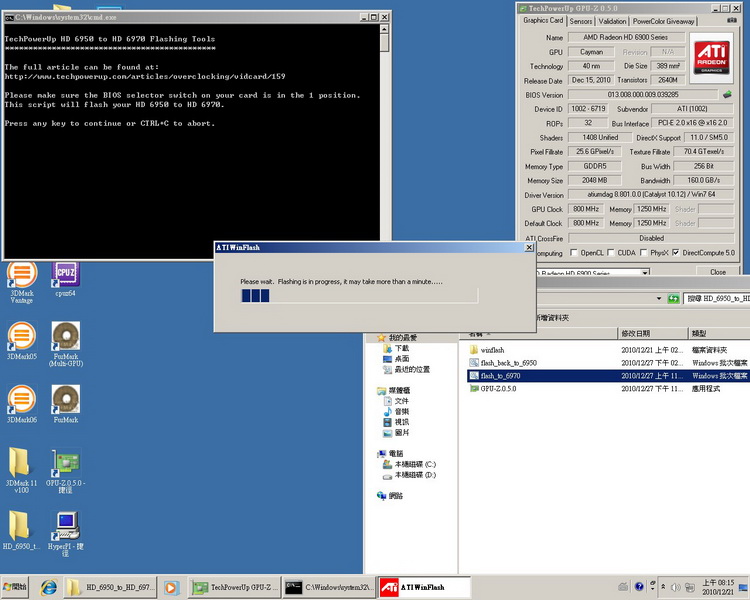This screenshot has height=600, width=750.
Task: Toggle the CUDA checkbox in GPU-Z
Action: [x=610, y=252]
